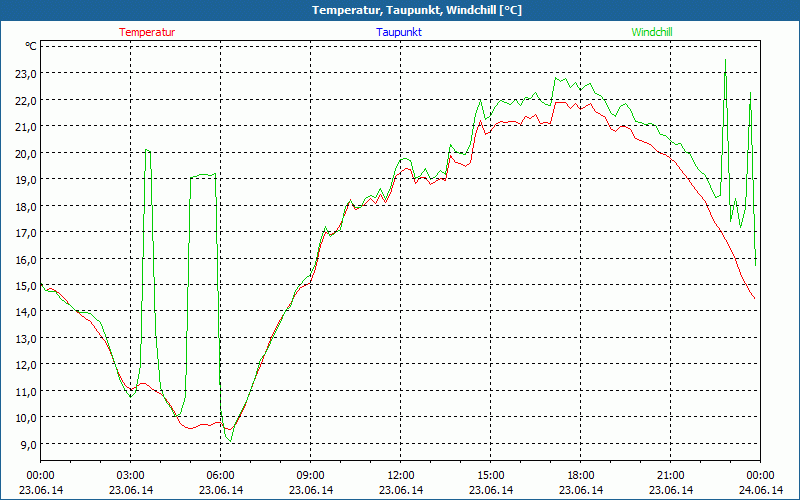Select the green 'Windchill' legend label
The image size is (800, 500).
pyautogui.click(x=652, y=32)
